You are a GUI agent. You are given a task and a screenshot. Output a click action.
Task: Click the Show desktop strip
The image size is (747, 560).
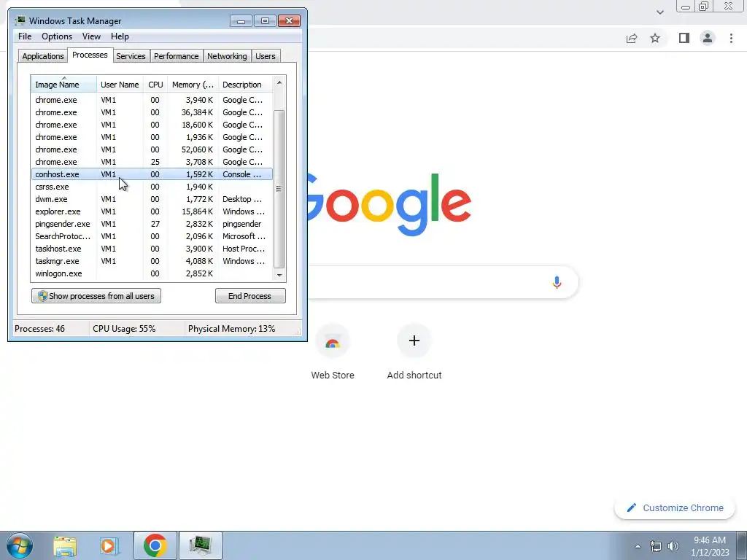[x=742, y=545]
